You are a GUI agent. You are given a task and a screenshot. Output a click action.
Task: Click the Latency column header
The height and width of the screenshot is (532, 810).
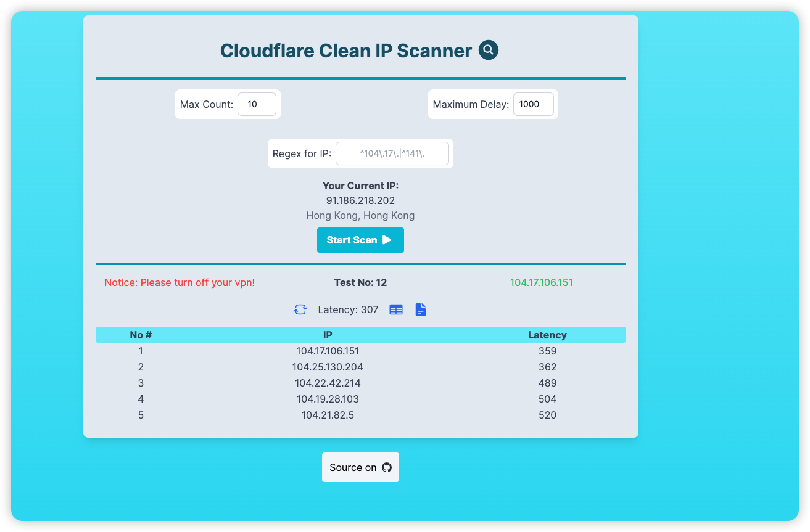(x=547, y=335)
